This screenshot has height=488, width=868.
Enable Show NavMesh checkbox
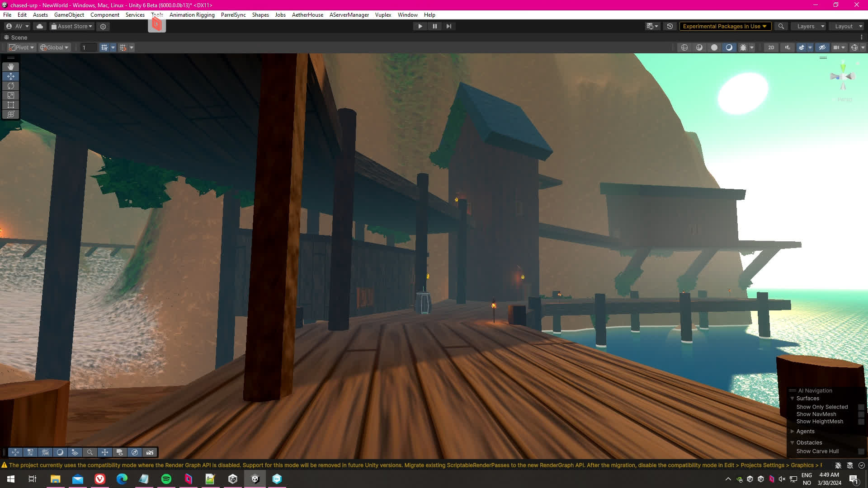(861, 414)
